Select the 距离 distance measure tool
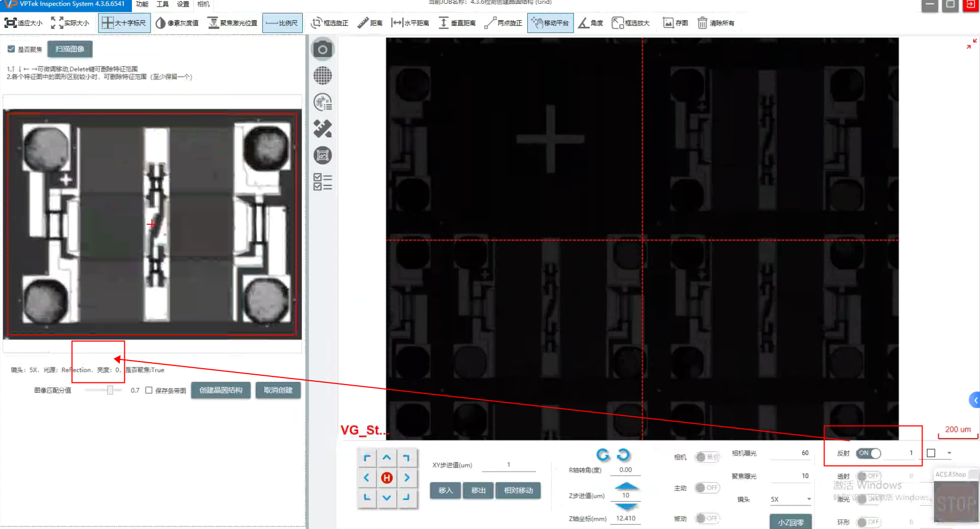The height and width of the screenshot is (529, 980). point(370,23)
